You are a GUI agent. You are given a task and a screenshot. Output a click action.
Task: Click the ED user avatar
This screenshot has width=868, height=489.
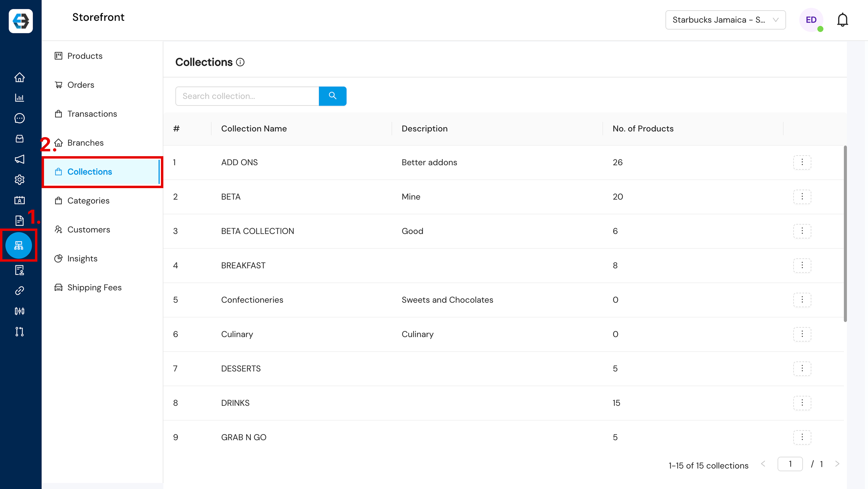pos(811,20)
